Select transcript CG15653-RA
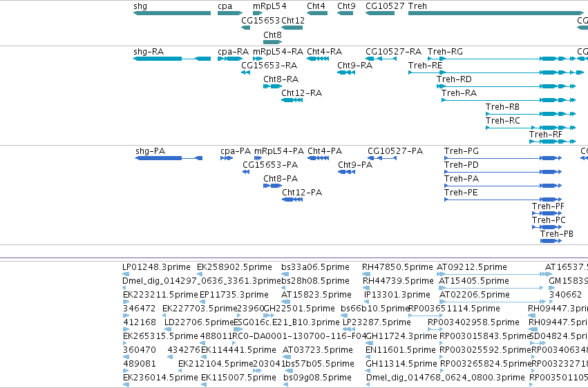The image size is (588, 388). point(245,72)
